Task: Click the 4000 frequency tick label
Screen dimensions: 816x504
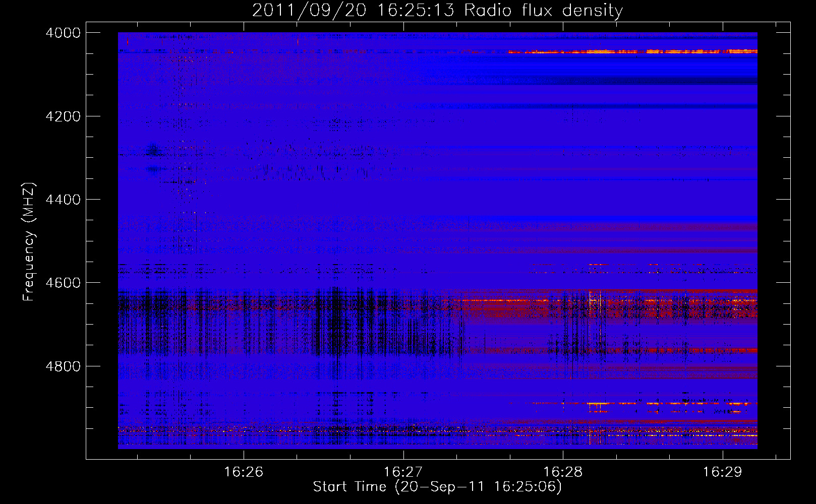Action: coord(63,33)
